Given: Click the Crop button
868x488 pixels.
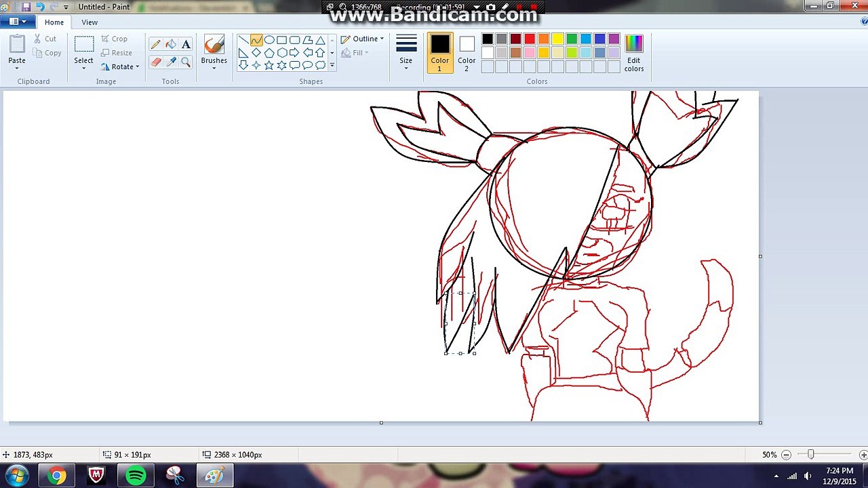Looking at the screenshot, I should 115,39.
